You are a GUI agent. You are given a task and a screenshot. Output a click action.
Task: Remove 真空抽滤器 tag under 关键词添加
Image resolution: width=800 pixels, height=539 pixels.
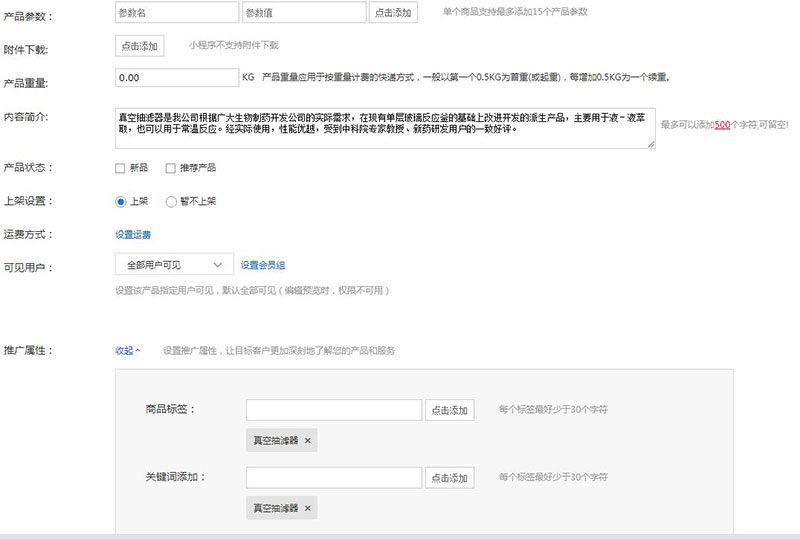pos(308,508)
